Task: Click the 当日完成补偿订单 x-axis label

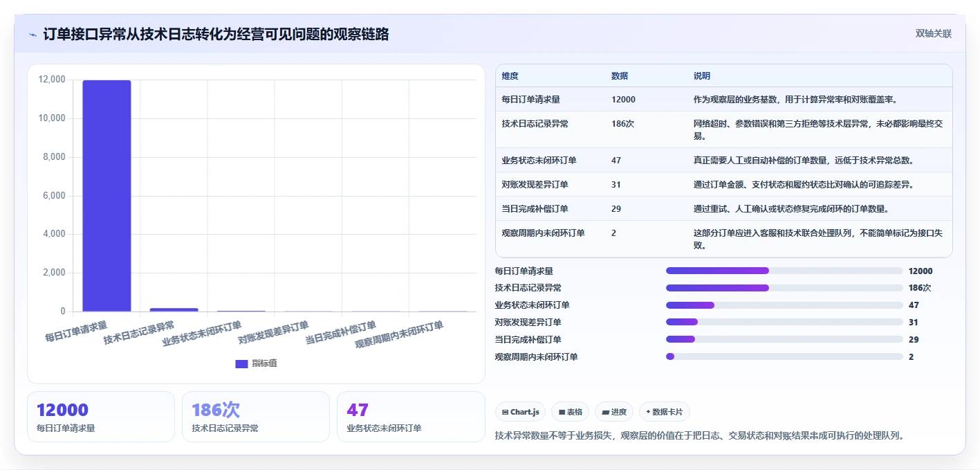Action: [341, 332]
